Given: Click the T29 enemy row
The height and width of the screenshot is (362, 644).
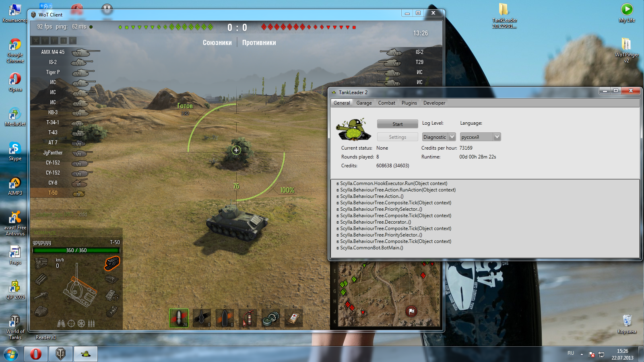Looking at the screenshot, I should tap(410, 62).
